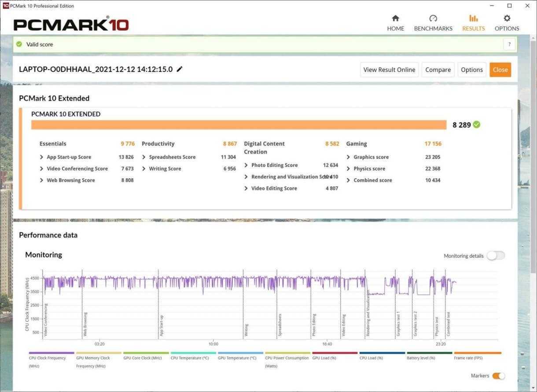Select the Results bar chart icon
Image resolution: width=537 pixels, height=392 pixels.
tap(473, 18)
